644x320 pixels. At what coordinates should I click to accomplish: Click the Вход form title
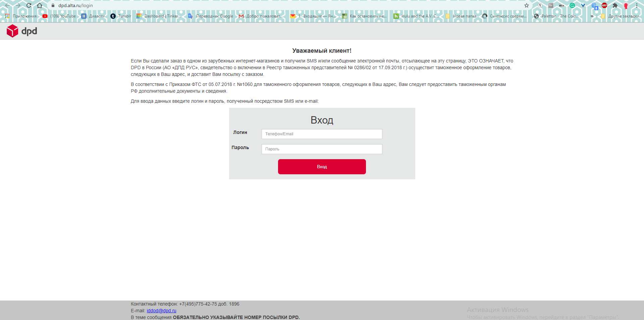pyautogui.click(x=322, y=120)
